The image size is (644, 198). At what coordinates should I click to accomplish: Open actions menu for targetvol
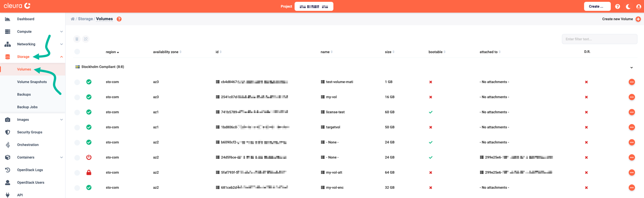pos(632,127)
